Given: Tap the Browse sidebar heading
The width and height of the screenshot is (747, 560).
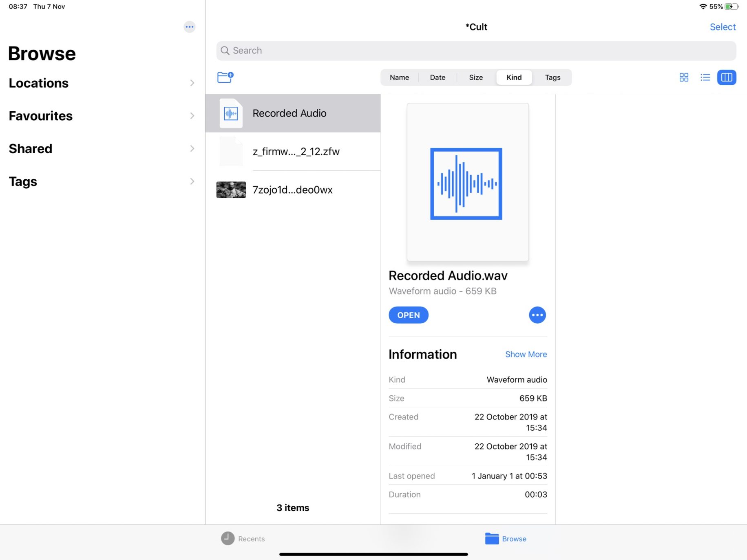Looking at the screenshot, I should pos(42,54).
